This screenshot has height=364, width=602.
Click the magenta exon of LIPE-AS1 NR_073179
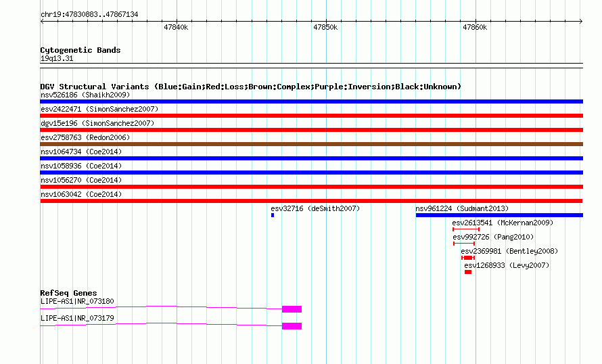pyautogui.click(x=292, y=326)
